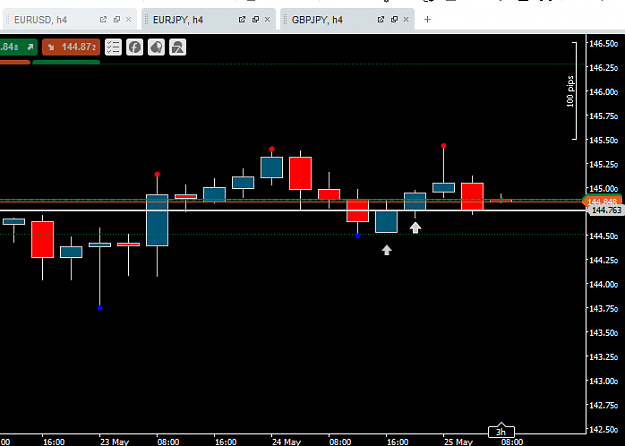
Task: Click the 143.000 price axis label
Action: point(603,381)
